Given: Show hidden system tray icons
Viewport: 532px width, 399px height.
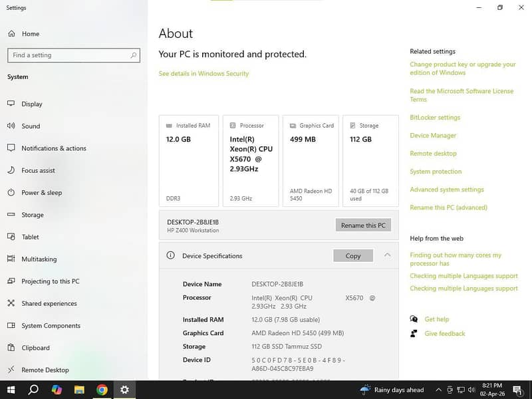Looking at the screenshot, I should (438, 390).
